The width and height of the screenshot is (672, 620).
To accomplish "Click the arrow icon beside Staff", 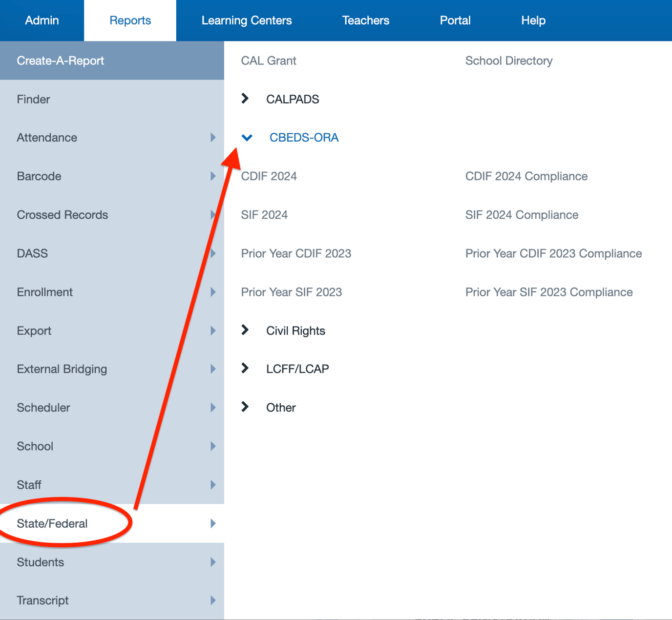I will (x=213, y=485).
